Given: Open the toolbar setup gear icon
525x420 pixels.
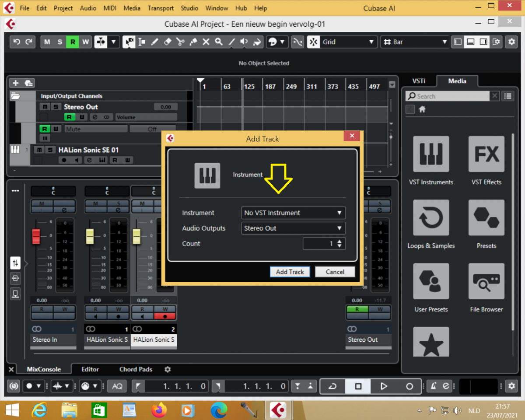Looking at the screenshot, I should 511,42.
